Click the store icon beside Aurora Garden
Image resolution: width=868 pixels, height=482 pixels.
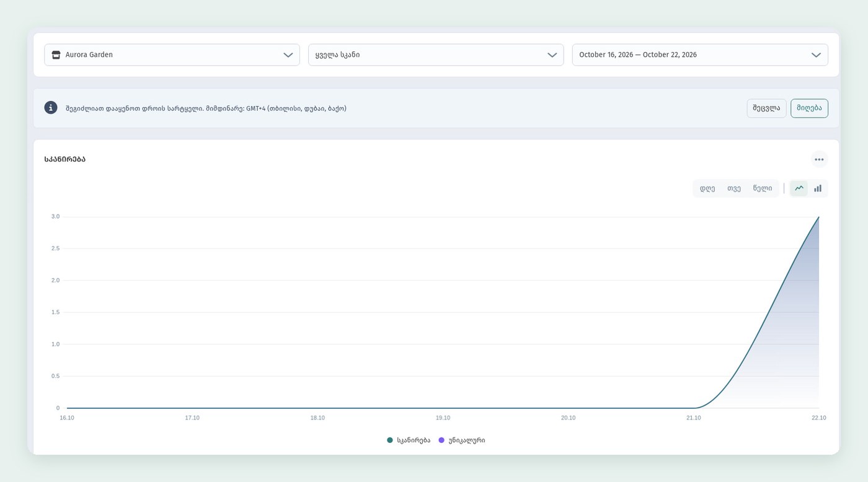click(56, 55)
